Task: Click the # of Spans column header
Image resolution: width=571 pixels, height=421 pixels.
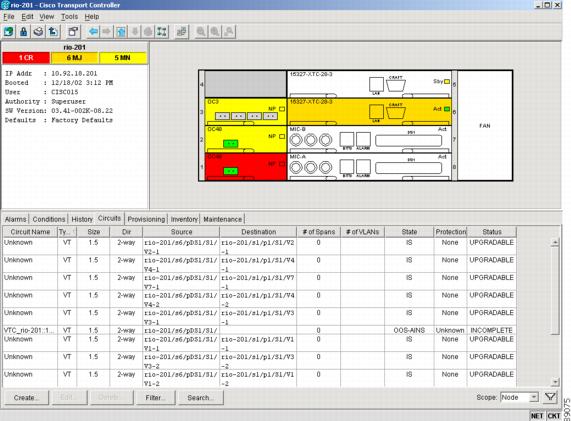Action: (x=319, y=232)
